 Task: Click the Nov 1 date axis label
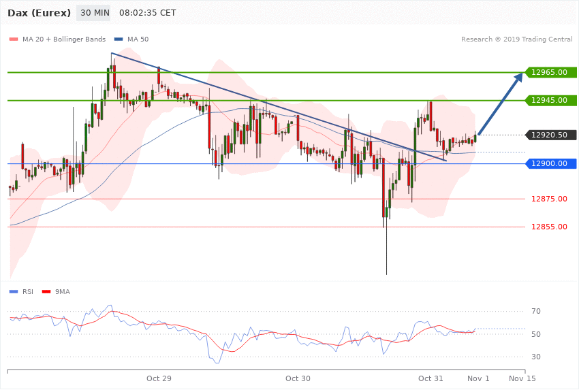[478, 378]
